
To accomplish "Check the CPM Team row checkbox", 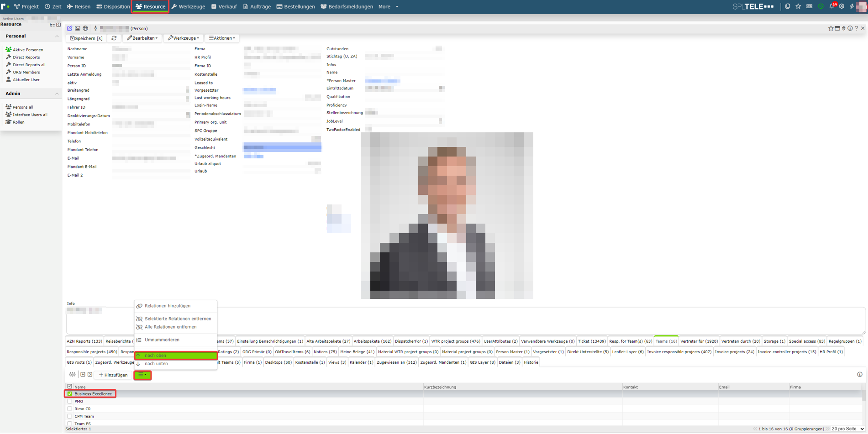I will pos(70,416).
